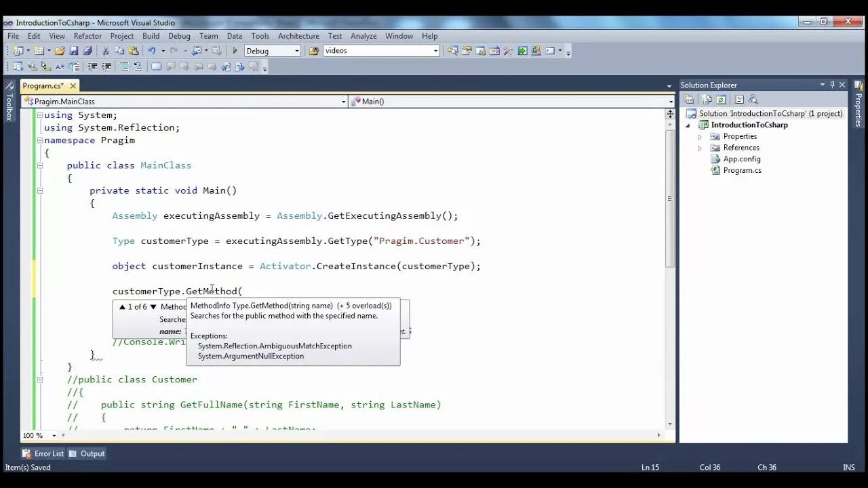
Task: Click the Undo arrow icon
Action: pos(152,51)
